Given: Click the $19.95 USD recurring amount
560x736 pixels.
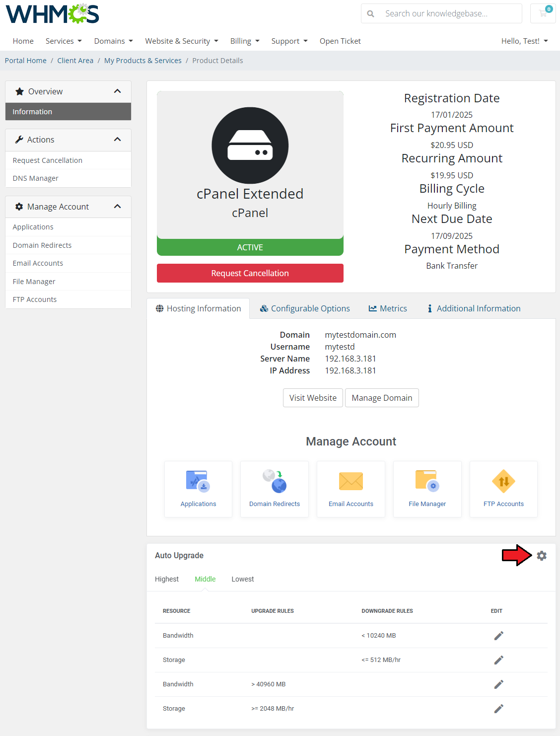Looking at the screenshot, I should [452, 175].
